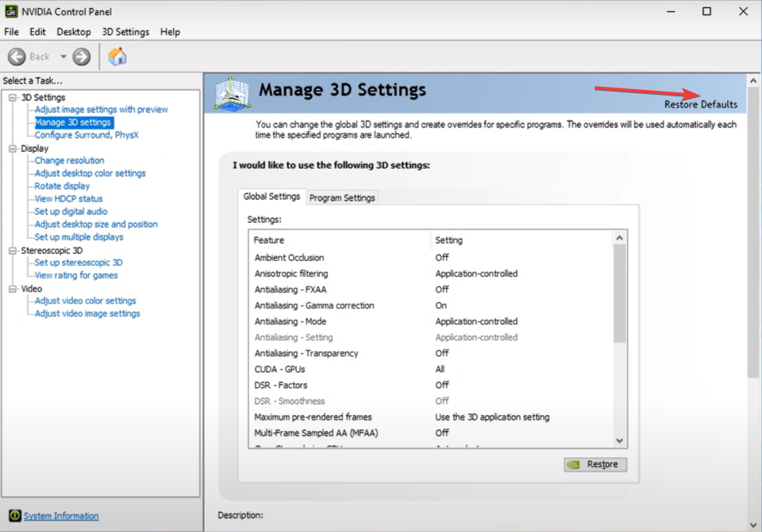Image resolution: width=762 pixels, height=532 pixels.
Task: Close the NVIDIA Control Panel window
Action: click(x=743, y=11)
